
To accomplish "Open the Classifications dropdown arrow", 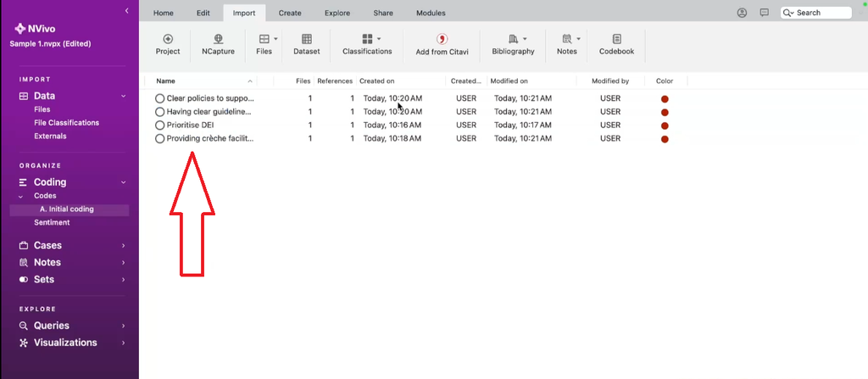I will [x=379, y=39].
